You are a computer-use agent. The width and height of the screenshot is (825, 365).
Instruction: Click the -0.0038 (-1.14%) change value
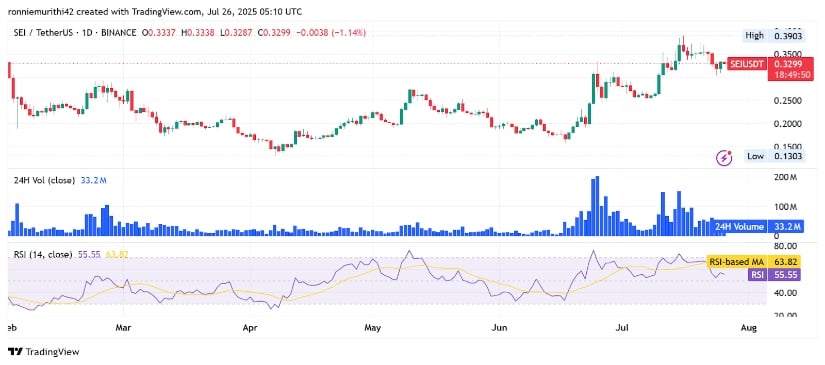click(331, 33)
